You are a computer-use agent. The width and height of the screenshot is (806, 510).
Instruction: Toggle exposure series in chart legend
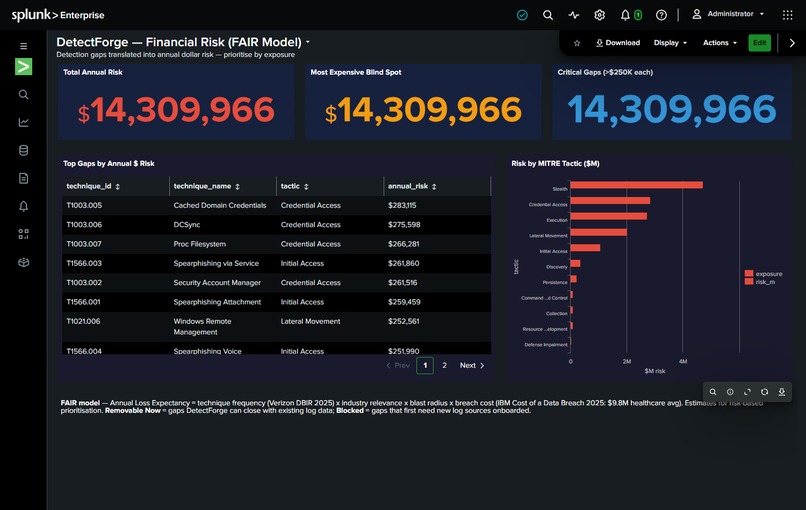pyautogui.click(x=763, y=274)
